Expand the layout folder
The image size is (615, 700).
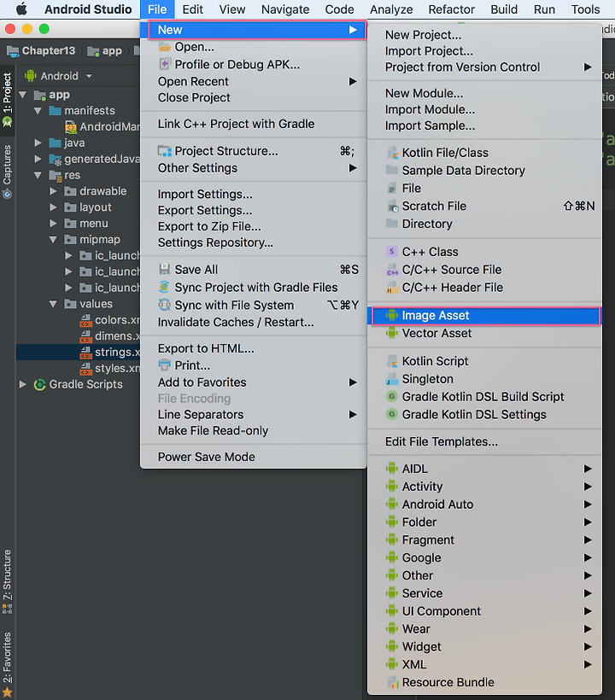(53, 207)
